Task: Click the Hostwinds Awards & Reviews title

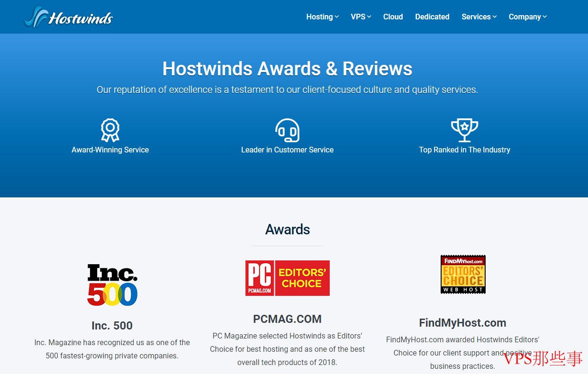Action: 287,69
